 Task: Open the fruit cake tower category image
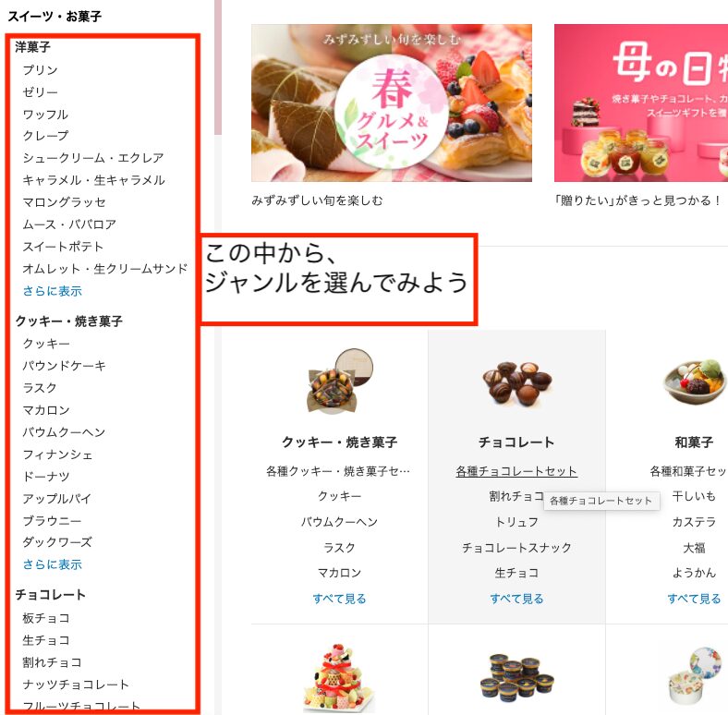coord(339,678)
